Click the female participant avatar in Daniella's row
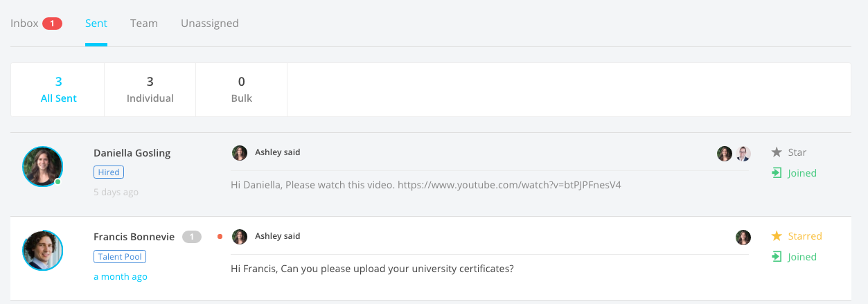This screenshot has width=868, height=304. pos(725,154)
